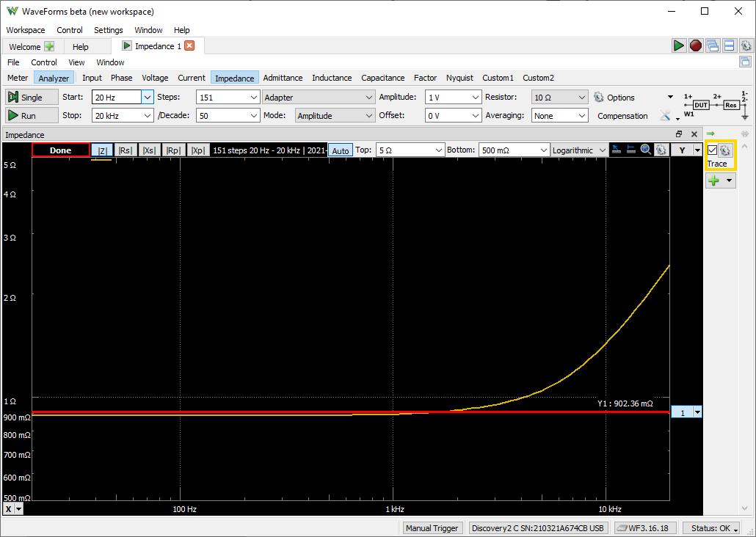Open Trace properties gear icon
Screen dimensions: 756x537
coord(725,150)
